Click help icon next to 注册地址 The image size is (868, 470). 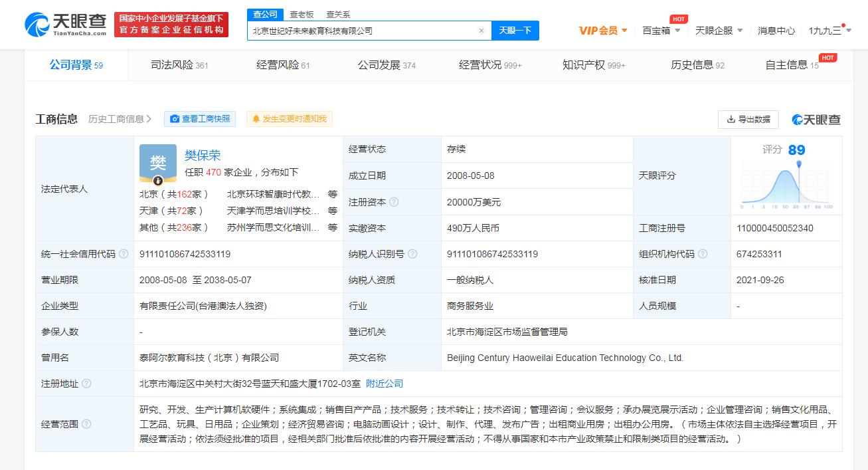tap(86, 384)
